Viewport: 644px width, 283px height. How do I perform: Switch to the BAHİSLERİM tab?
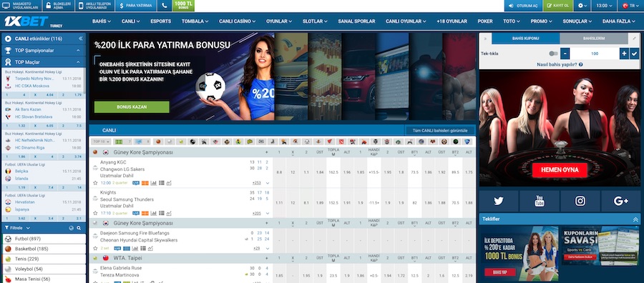(593, 38)
